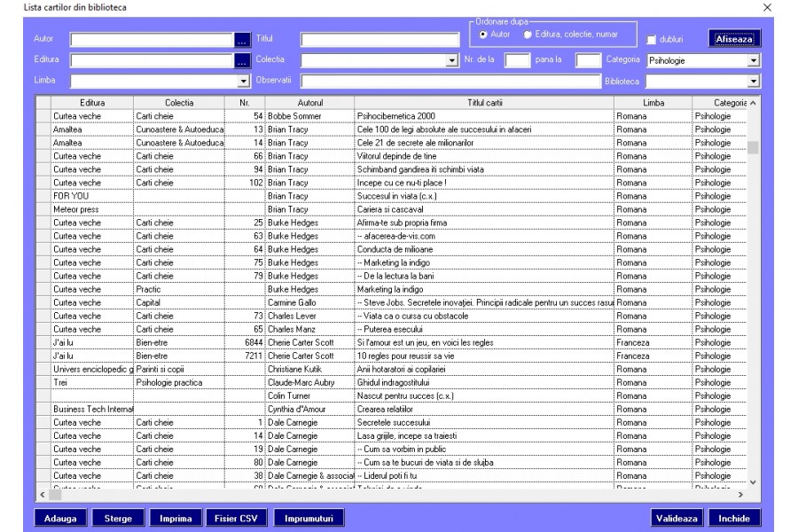Click row selector beside Psihocibernetica 2000

coord(43,116)
